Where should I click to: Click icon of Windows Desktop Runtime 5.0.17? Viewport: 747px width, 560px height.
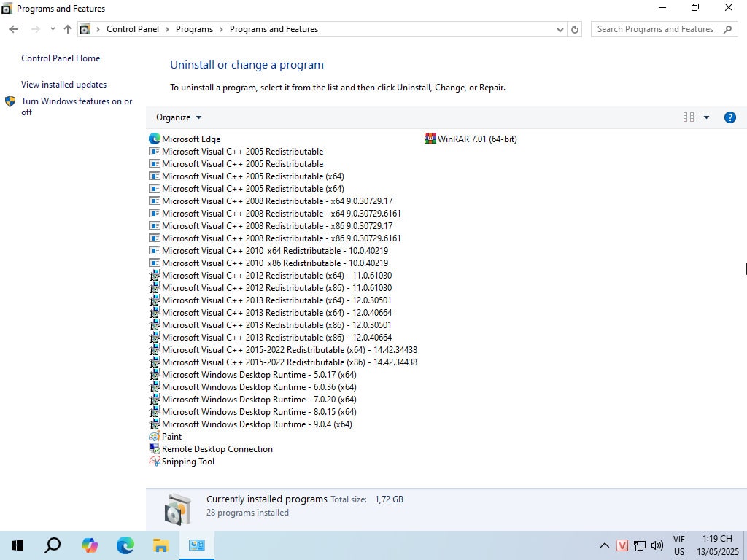click(x=155, y=375)
